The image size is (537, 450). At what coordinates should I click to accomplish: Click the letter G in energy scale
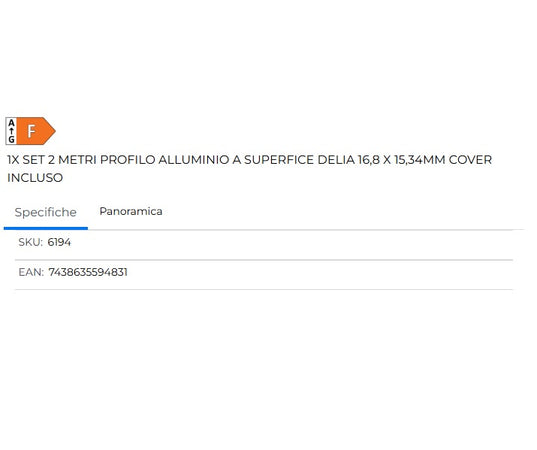point(11,139)
